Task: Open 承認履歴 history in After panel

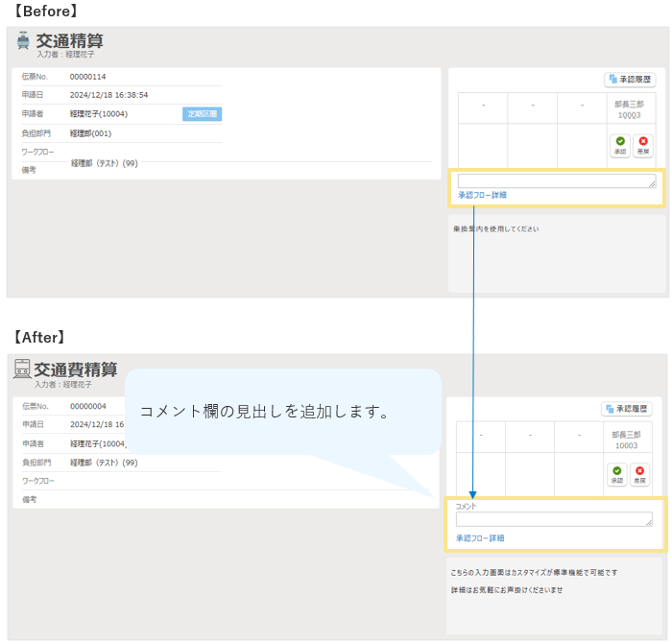Action: click(627, 409)
